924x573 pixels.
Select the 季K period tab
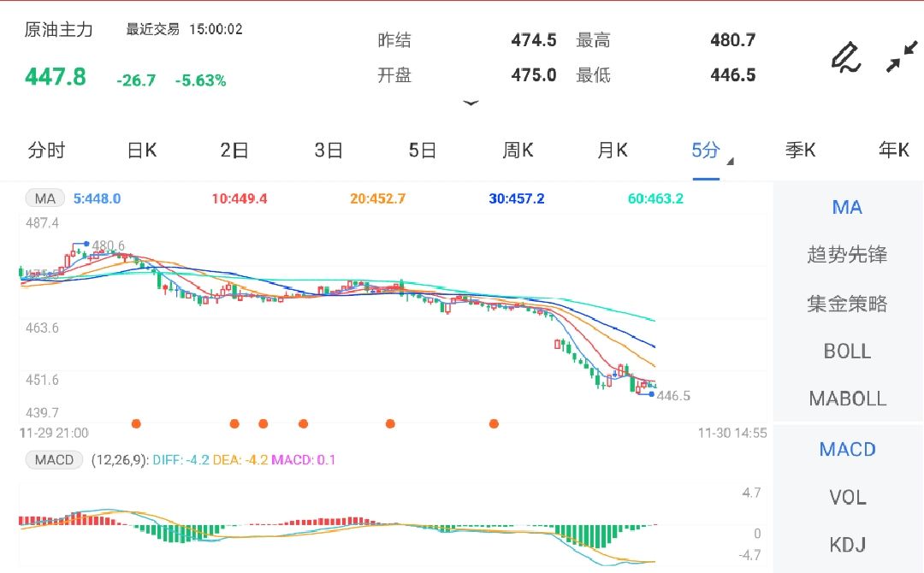pyautogui.click(x=800, y=151)
